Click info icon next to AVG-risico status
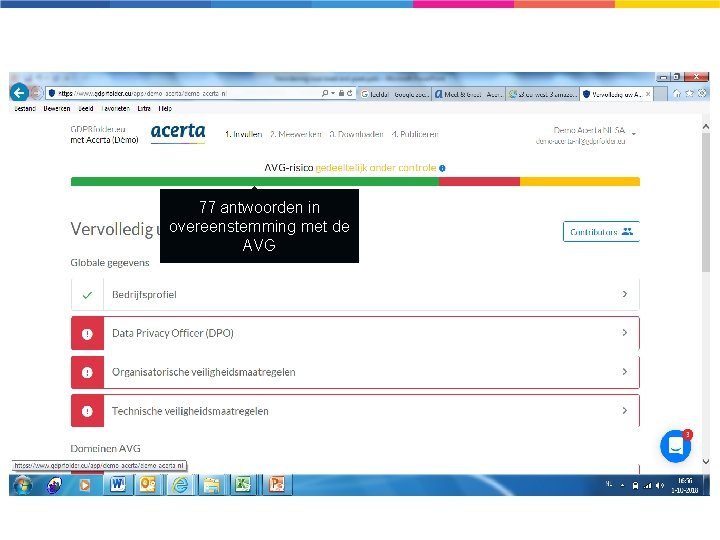 click(x=442, y=168)
